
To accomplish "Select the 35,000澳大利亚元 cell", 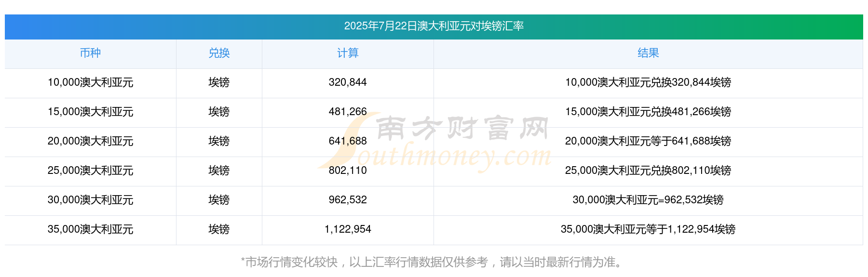I will tap(90, 229).
